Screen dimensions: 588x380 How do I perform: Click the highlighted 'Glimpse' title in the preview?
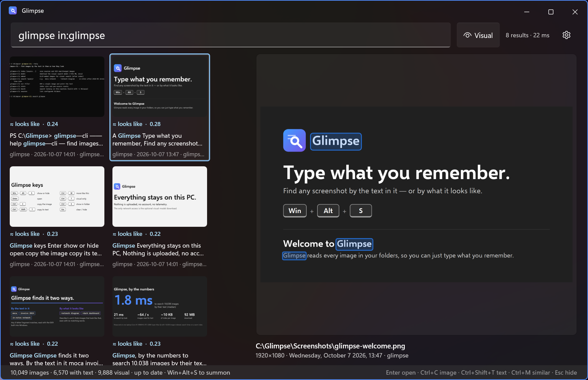[336, 141]
